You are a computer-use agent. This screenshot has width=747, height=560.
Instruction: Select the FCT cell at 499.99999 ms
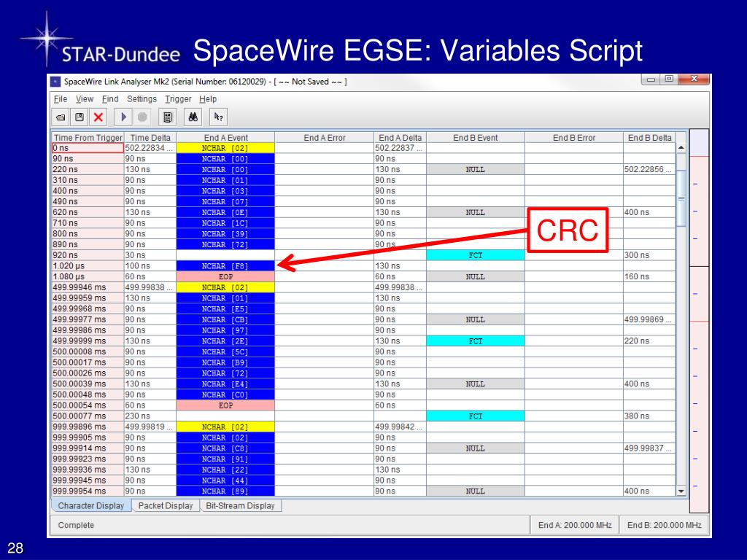click(476, 341)
